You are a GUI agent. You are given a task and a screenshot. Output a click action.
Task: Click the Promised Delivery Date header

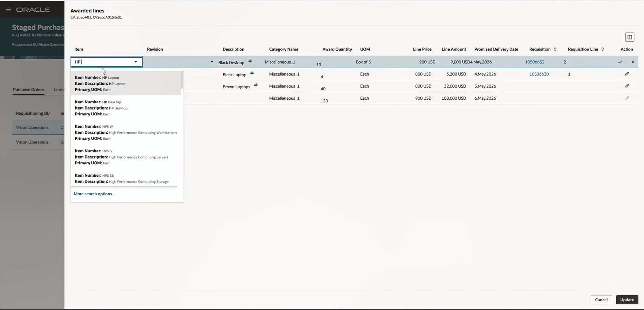point(496,49)
